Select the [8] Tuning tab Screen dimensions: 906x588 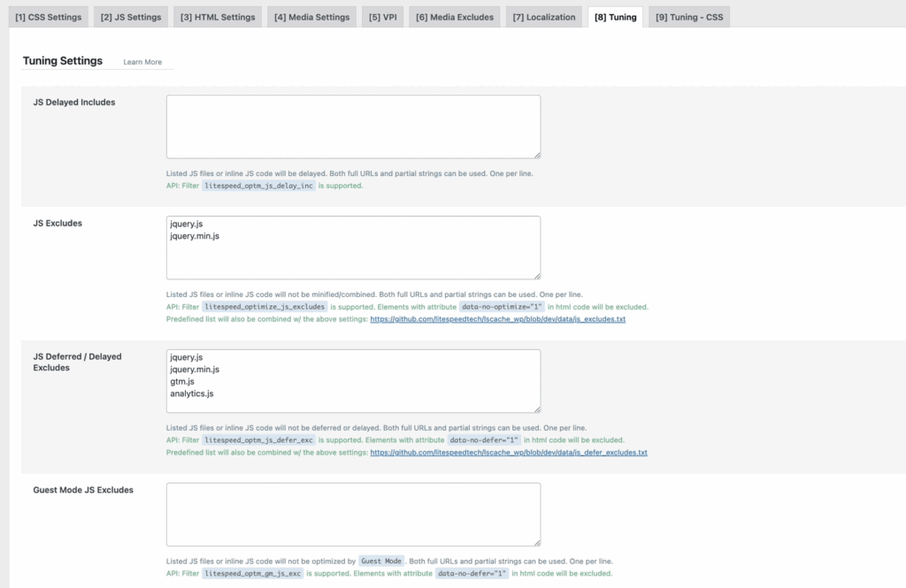[615, 17]
